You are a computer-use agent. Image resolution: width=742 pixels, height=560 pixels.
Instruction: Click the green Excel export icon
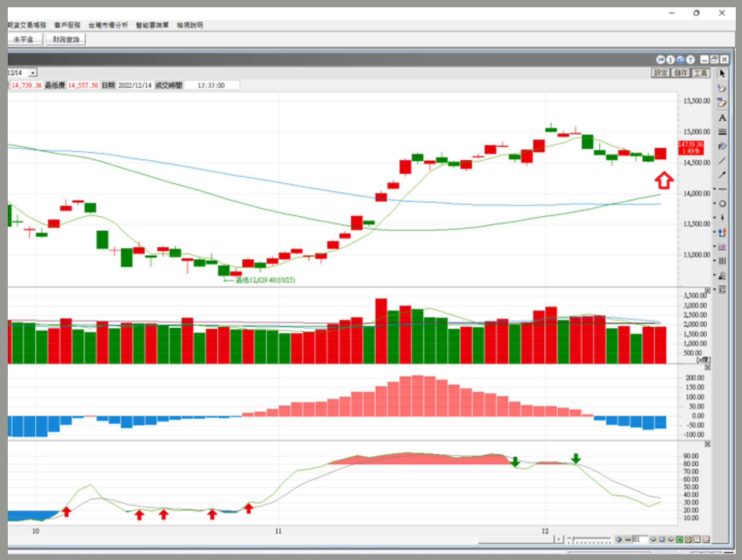pyautogui.click(x=679, y=539)
